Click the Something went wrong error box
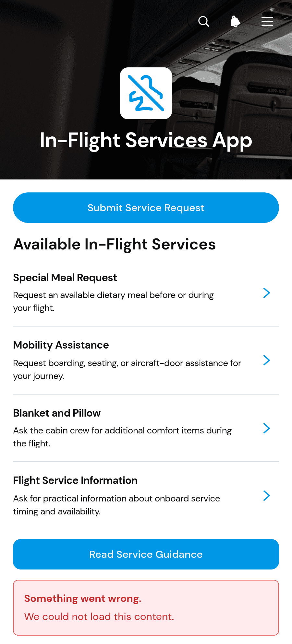The height and width of the screenshot is (644, 292). point(146,608)
